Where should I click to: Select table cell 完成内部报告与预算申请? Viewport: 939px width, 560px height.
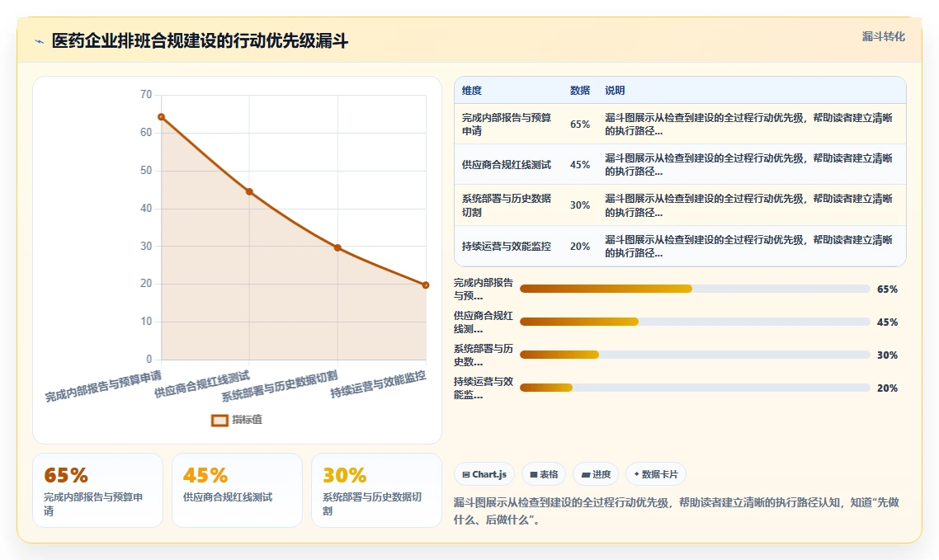pyautogui.click(x=507, y=124)
